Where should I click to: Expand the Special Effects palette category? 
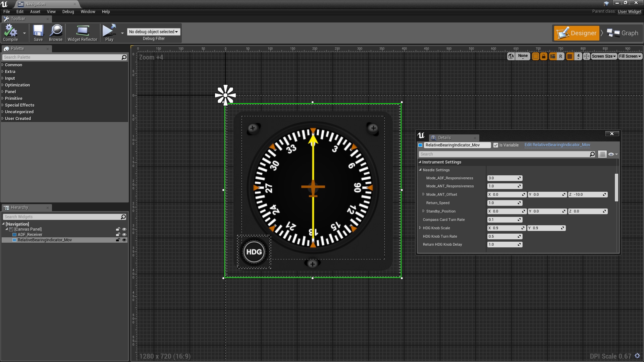3,105
